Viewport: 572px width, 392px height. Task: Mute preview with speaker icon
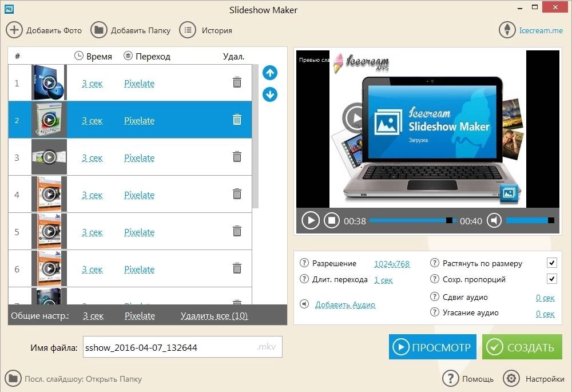point(494,220)
